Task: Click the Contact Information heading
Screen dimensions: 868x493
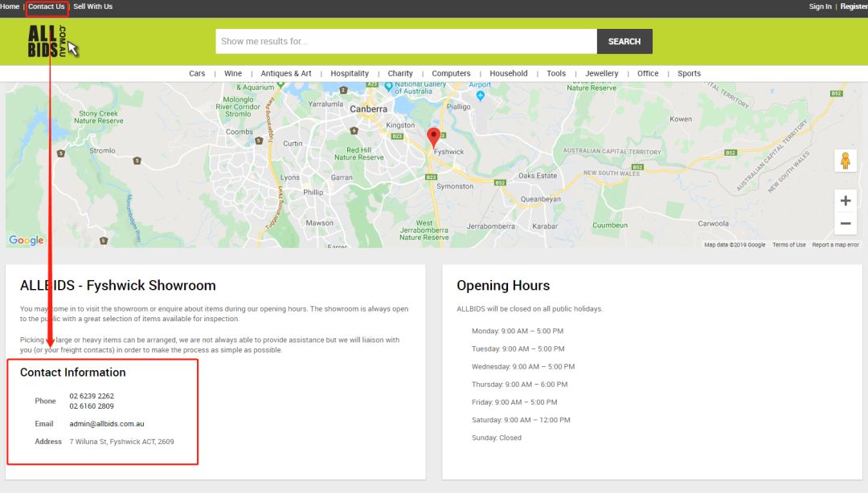Action: [73, 373]
